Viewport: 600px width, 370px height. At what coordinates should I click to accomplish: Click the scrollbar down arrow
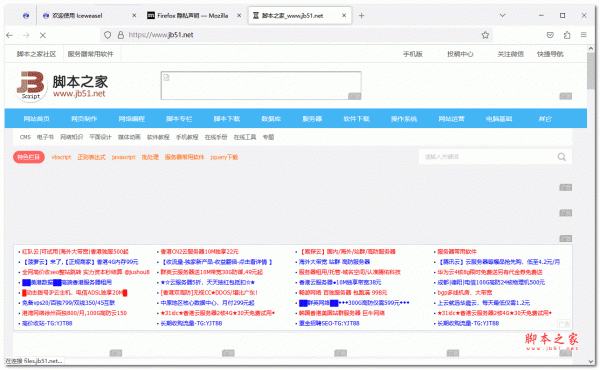(x=591, y=361)
